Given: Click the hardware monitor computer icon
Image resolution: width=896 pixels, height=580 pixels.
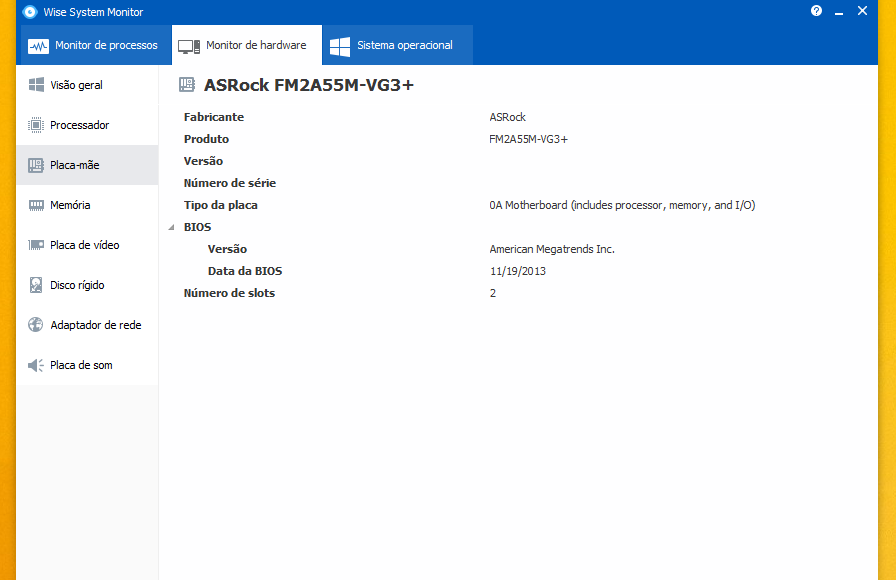Looking at the screenshot, I should (x=189, y=46).
